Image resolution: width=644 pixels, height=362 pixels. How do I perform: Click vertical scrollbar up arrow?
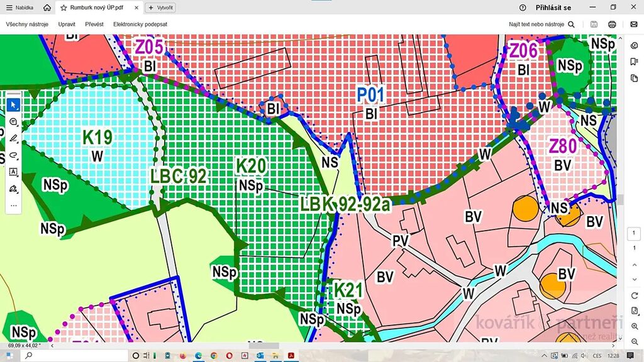[620, 38]
